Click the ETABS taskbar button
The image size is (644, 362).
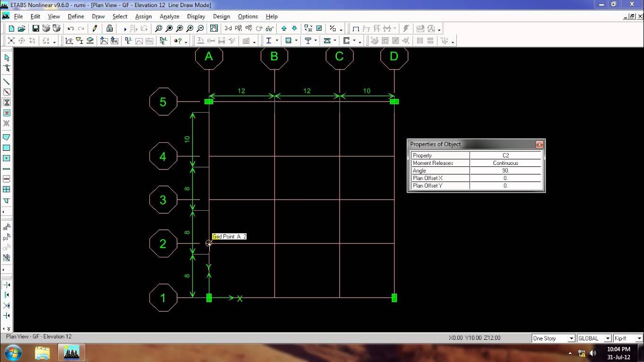72,353
